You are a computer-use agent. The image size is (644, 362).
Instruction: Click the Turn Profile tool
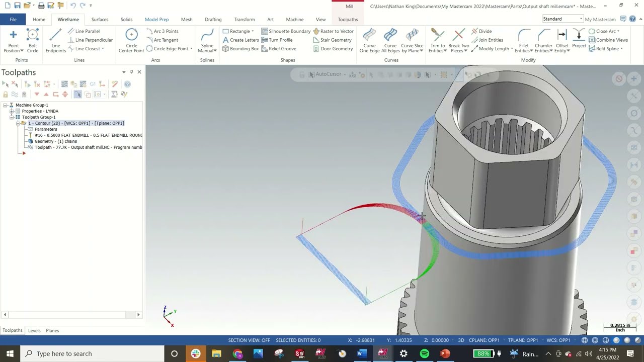[x=277, y=40]
